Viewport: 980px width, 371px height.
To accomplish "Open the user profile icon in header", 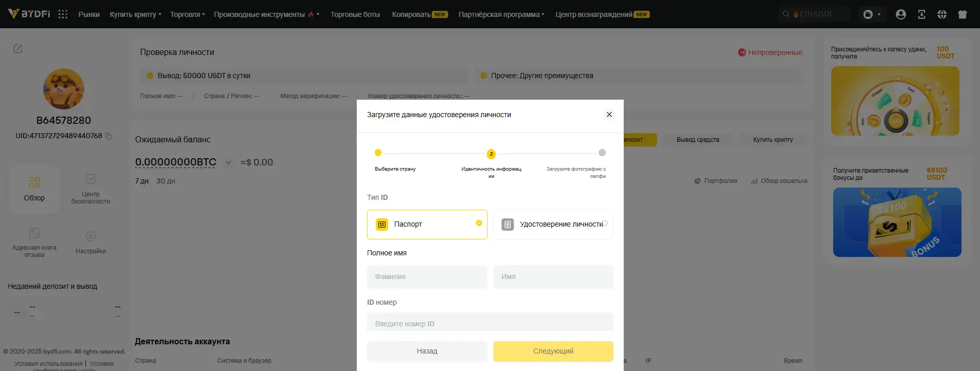I will pos(900,14).
